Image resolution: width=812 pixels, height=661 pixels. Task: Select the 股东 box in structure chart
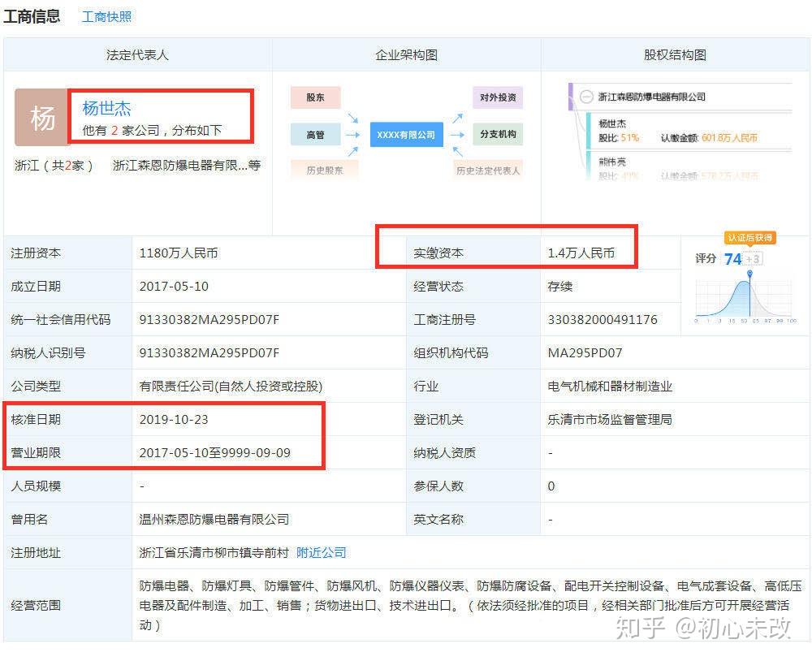(x=315, y=97)
